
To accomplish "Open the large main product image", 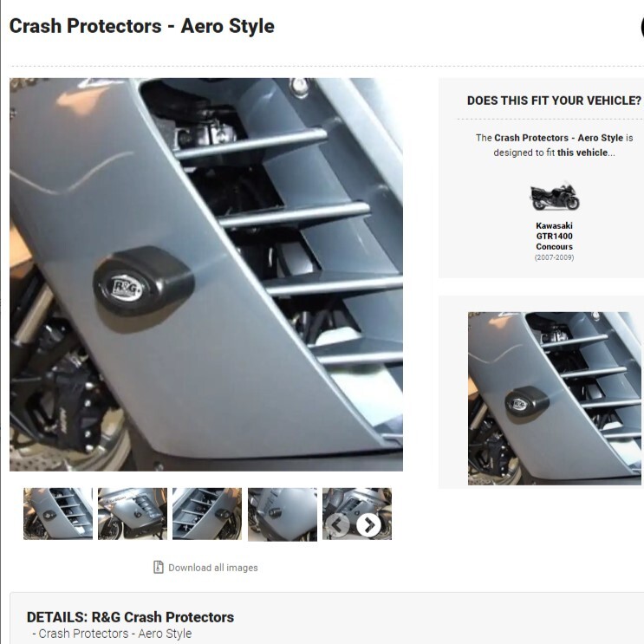I will (x=206, y=275).
